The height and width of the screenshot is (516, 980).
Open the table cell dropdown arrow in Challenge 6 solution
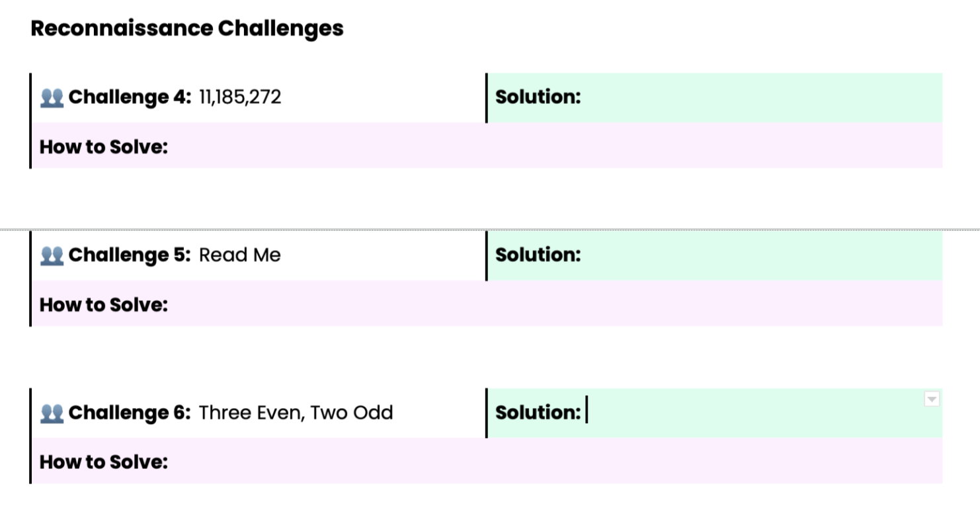(932, 399)
